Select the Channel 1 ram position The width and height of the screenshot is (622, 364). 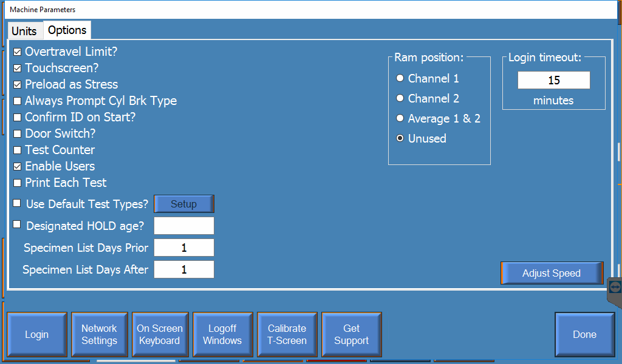400,78
